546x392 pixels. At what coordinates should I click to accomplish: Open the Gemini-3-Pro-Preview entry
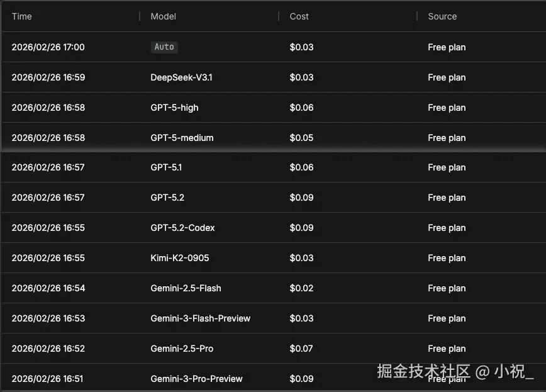274,378
